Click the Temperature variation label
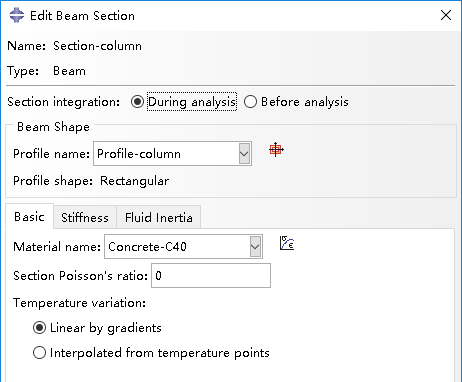The width and height of the screenshot is (462, 382). [x=79, y=303]
